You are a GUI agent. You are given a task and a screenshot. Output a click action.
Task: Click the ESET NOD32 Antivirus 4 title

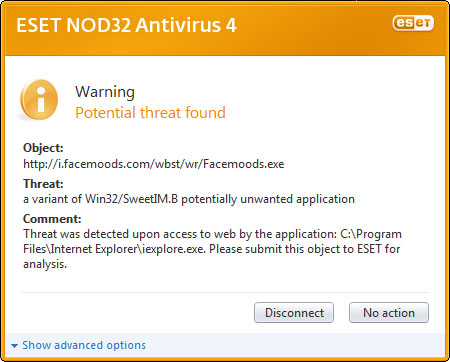[x=126, y=25]
